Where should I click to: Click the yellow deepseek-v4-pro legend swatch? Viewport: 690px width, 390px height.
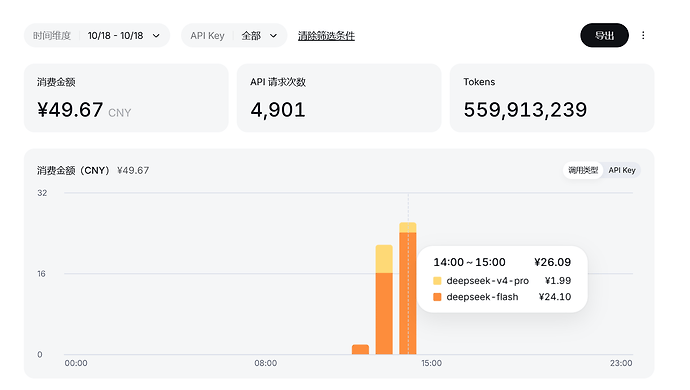pos(437,281)
